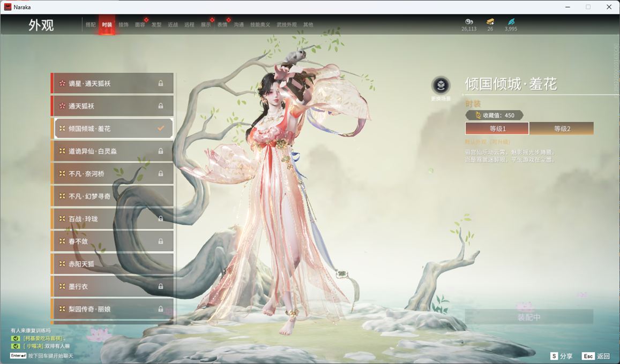This screenshot has width=620, height=364.
Task: Switch to the 远程 tab
Action: (x=189, y=25)
